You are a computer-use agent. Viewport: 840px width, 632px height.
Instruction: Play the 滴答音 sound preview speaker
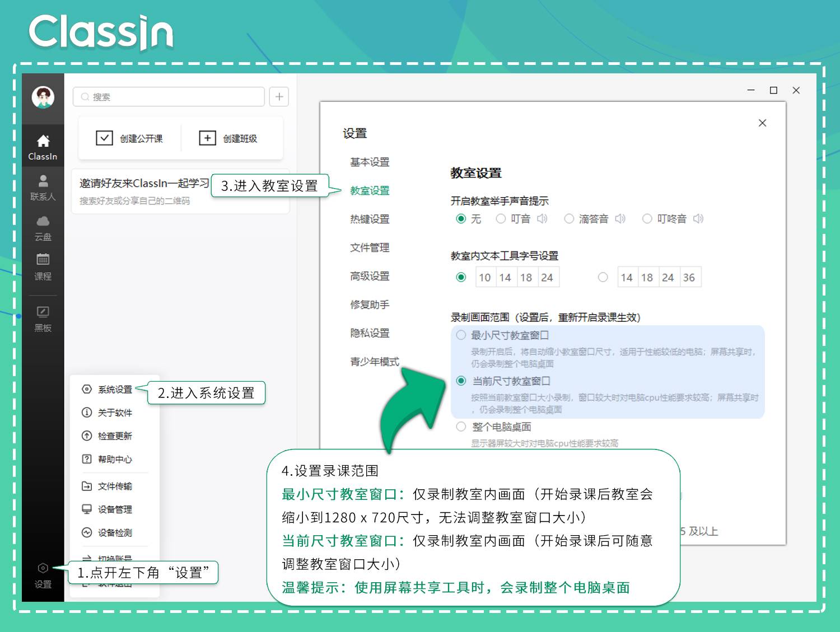click(620, 218)
